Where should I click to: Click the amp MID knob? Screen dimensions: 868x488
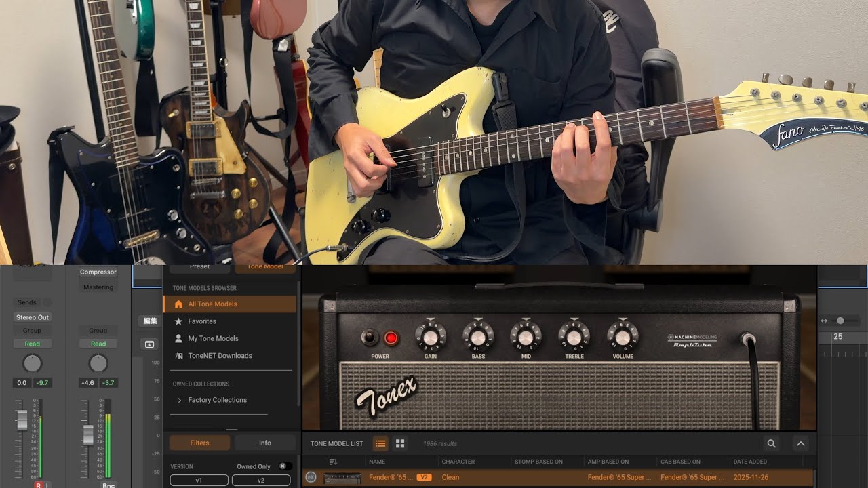[x=526, y=336]
